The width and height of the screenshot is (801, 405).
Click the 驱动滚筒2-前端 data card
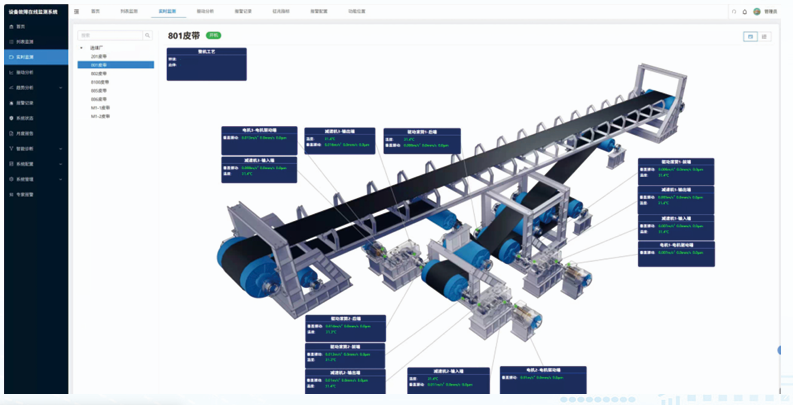click(345, 356)
